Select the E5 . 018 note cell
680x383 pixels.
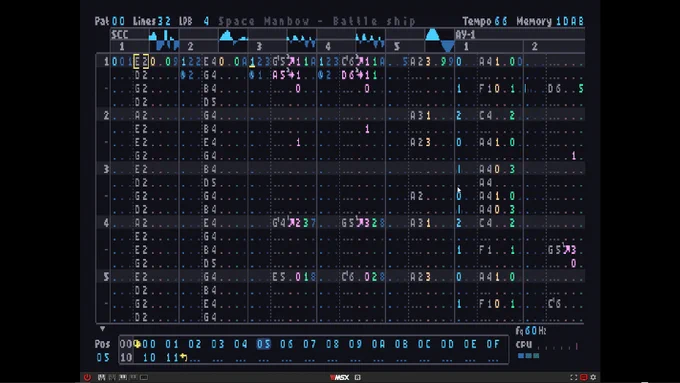click(294, 277)
